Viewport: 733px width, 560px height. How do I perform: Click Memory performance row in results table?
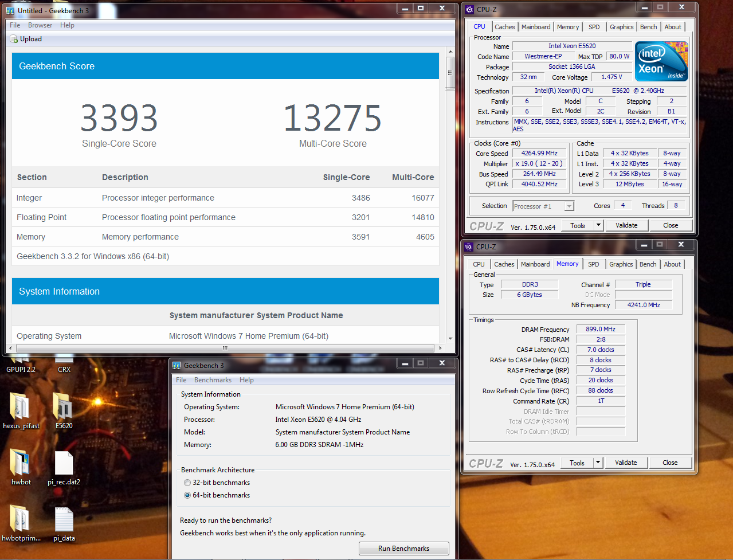225,237
